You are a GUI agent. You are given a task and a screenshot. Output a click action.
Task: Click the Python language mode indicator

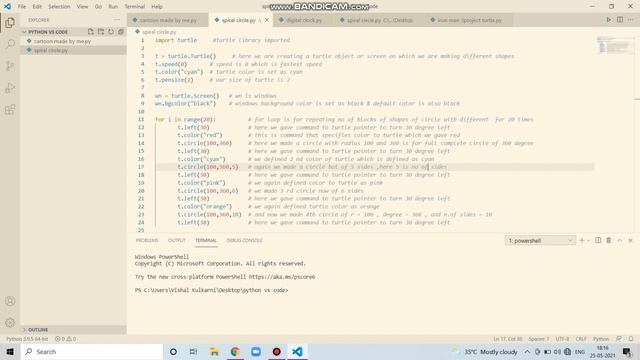point(601,339)
